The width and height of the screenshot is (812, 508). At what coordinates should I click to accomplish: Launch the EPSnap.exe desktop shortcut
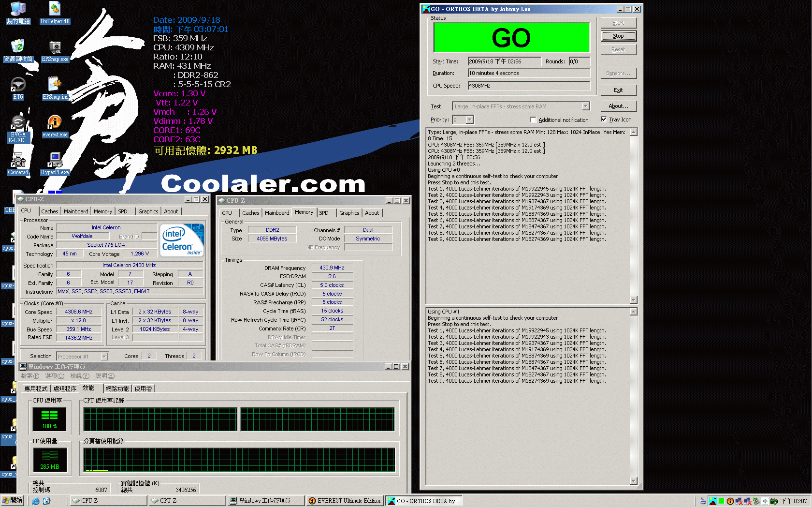(x=55, y=50)
